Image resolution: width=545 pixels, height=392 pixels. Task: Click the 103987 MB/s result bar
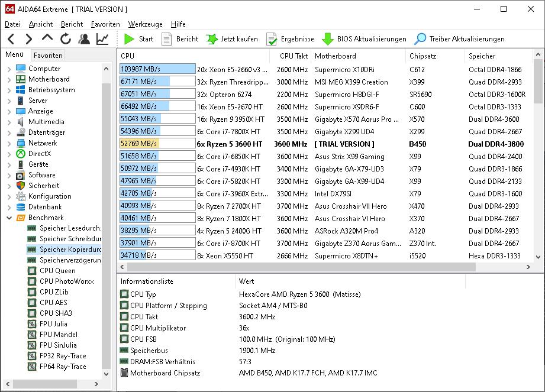coord(157,69)
